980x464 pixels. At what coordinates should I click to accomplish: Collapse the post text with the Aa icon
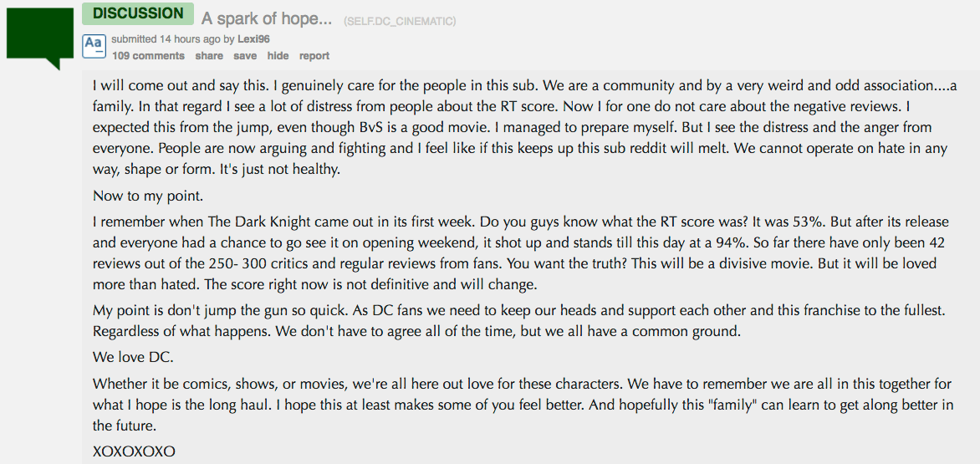pos(94,45)
